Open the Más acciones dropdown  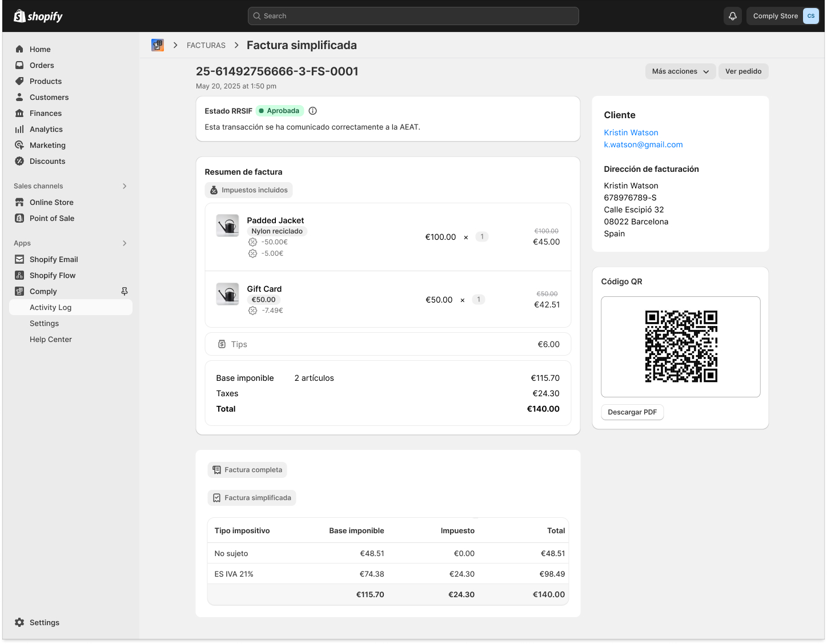coord(680,71)
